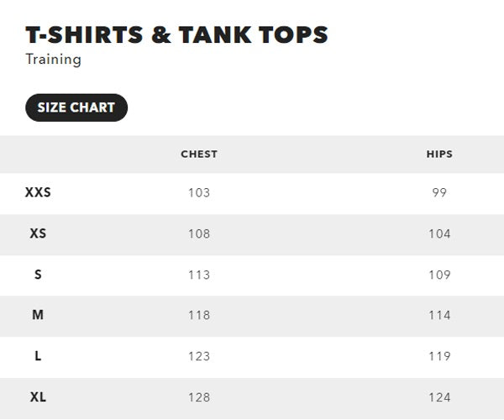Select the HIPS column header

pyautogui.click(x=439, y=155)
